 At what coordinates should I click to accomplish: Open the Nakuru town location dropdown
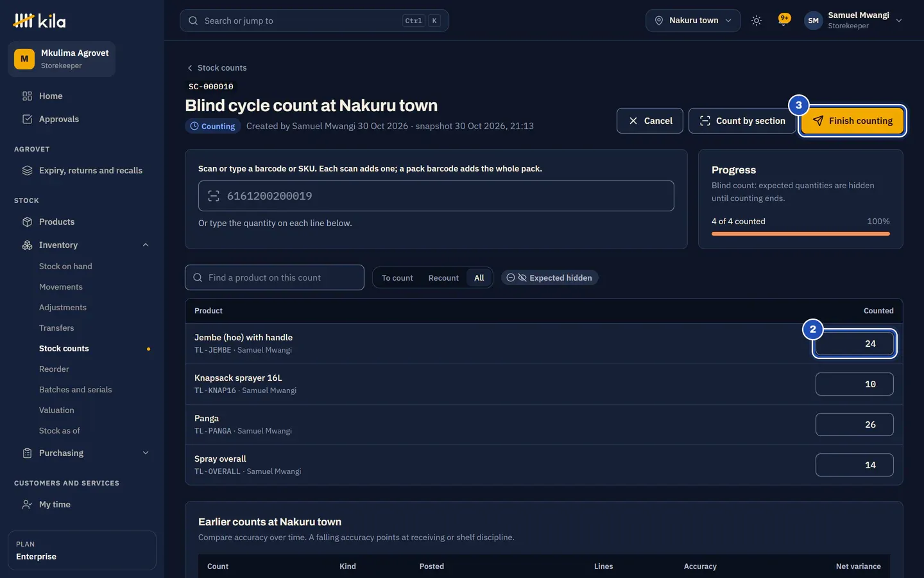(x=693, y=21)
